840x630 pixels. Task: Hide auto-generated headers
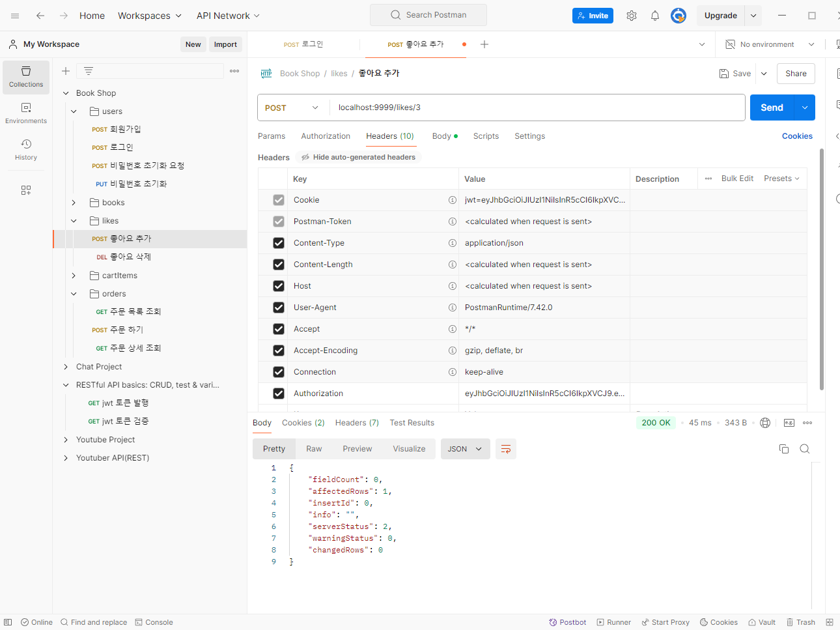point(358,157)
